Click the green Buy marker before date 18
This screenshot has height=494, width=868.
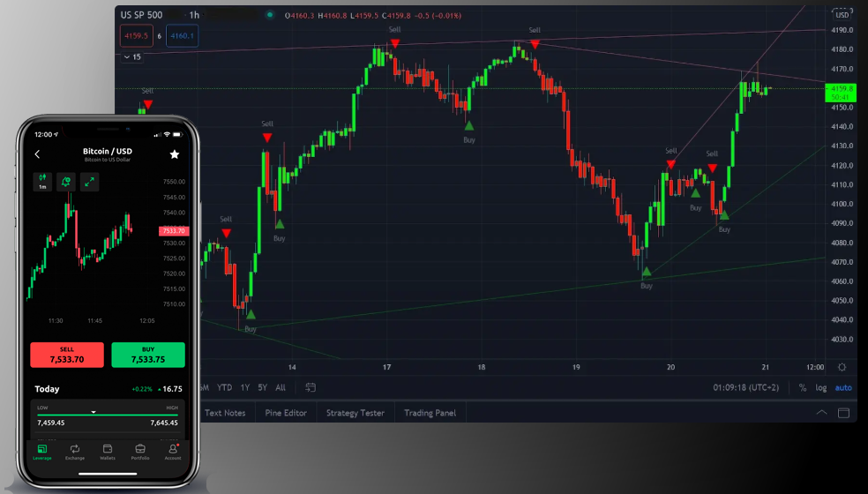469,126
